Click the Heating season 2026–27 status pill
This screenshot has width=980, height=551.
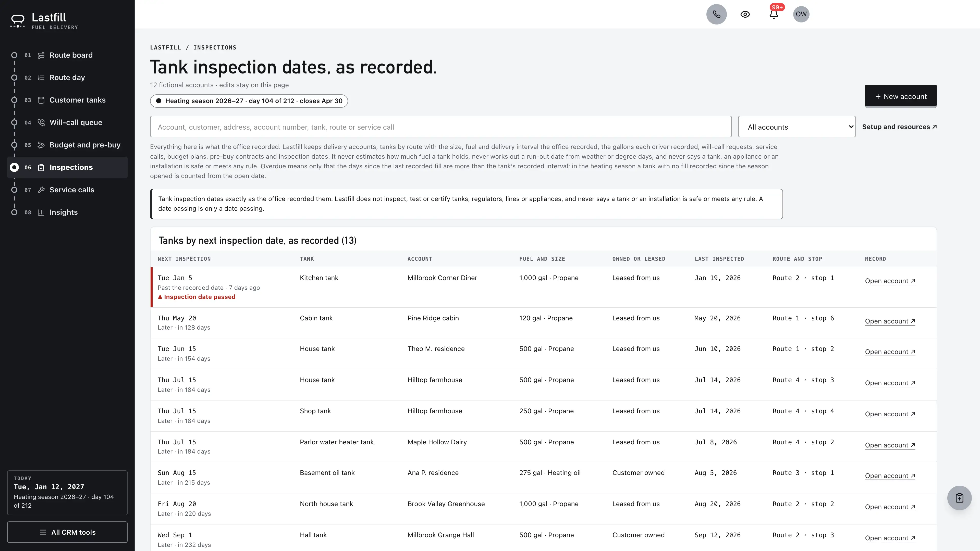coord(249,101)
